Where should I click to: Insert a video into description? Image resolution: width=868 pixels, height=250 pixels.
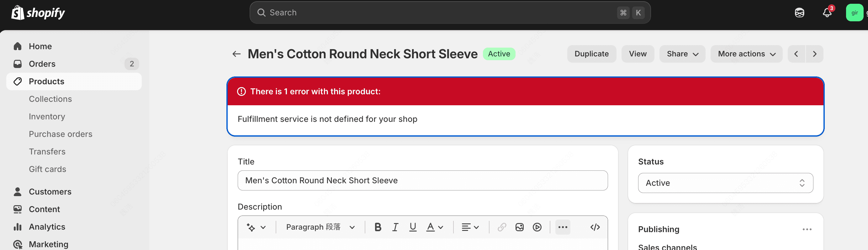pyautogui.click(x=537, y=227)
